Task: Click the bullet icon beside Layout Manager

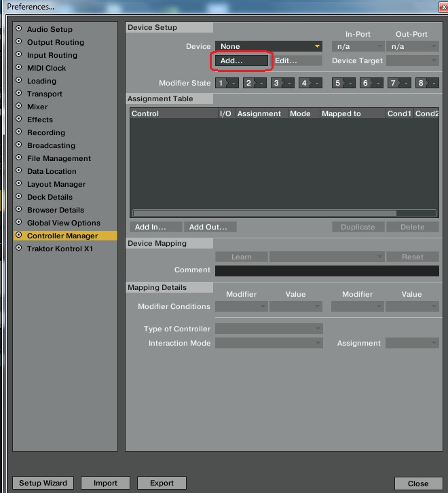Action: click(19, 183)
